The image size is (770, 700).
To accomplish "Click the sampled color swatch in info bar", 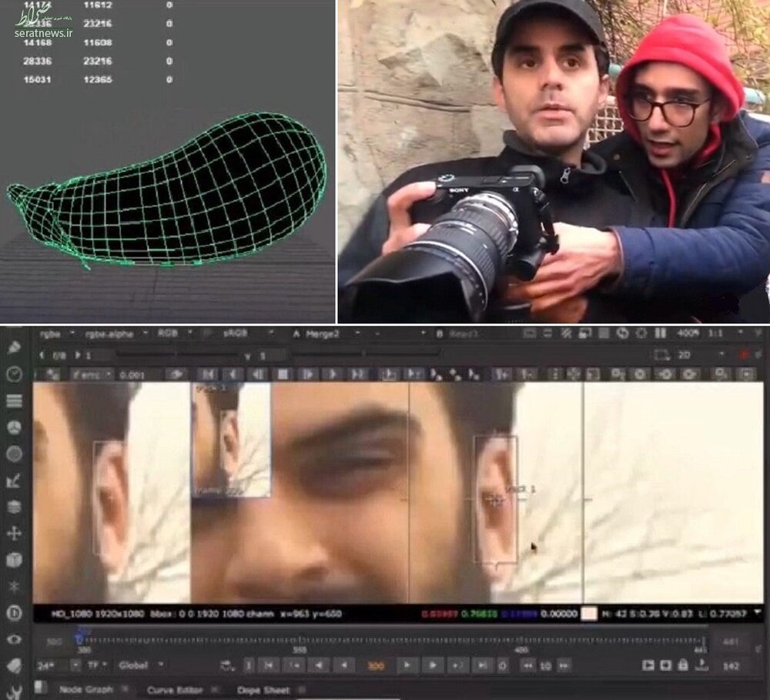I will tap(589, 614).
